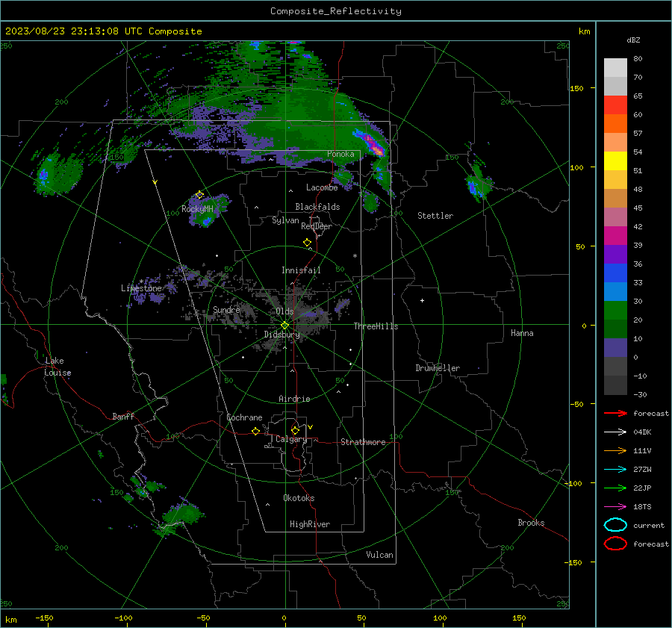The width and height of the screenshot is (672, 628).
Task: Click the cyan current ellipse in legend
Action: (615, 525)
